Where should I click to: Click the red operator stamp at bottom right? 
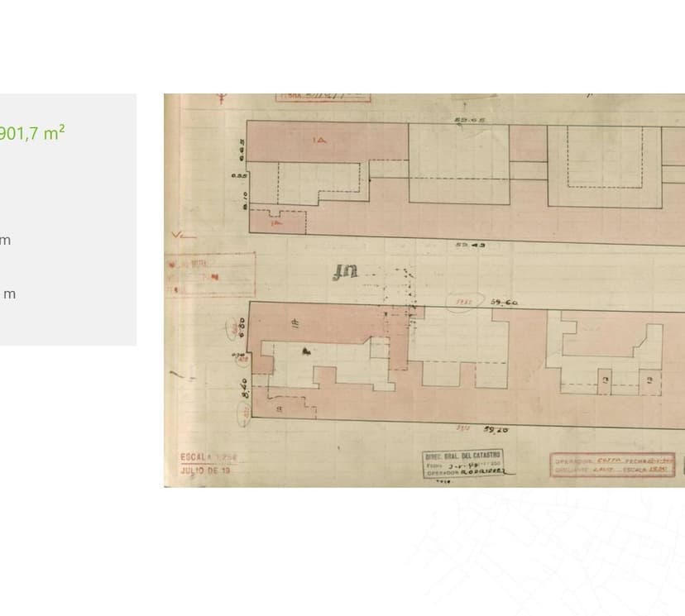[x=613, y=465]
